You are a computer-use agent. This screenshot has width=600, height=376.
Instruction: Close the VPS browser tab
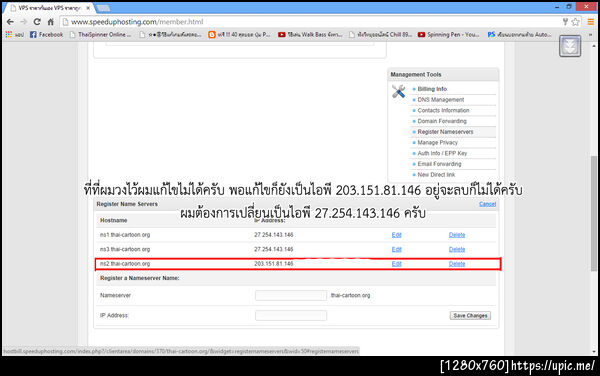coord(88,8)
